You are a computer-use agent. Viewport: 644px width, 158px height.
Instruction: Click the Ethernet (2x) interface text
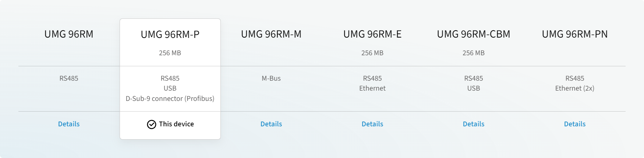click(x=575, y=88)
